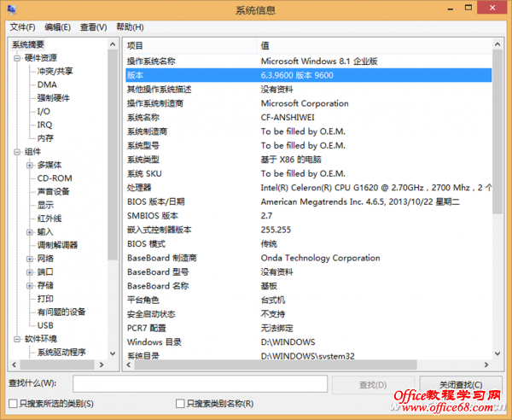
Task: Open the 文件(F) menu
Action: [22, 27]
